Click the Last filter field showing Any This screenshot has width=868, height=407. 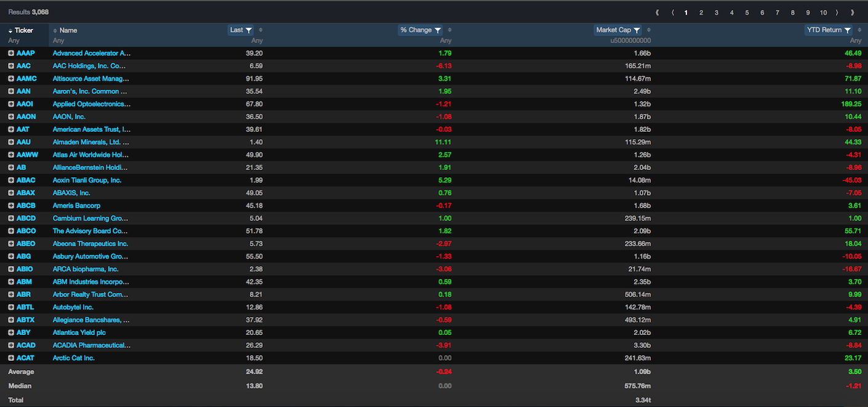point(257,41)
